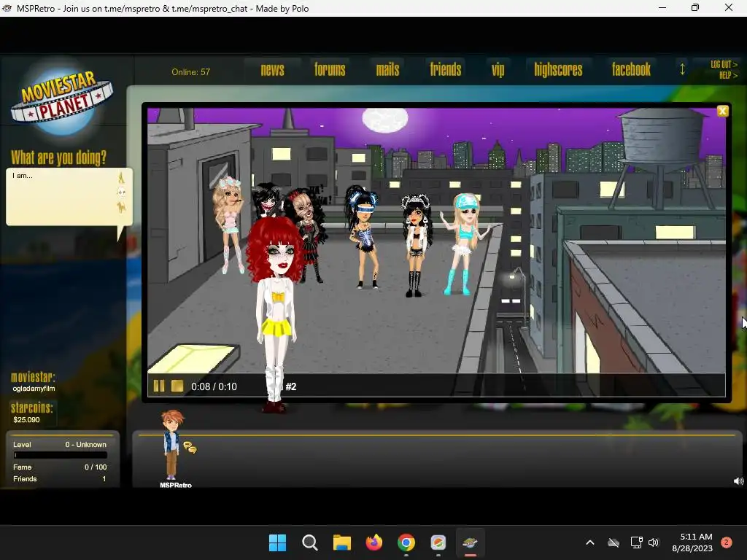The height and width of the screenshot is (560, 747).
Task: Click the face emoticon icon in status box
Action: [122, 192]
